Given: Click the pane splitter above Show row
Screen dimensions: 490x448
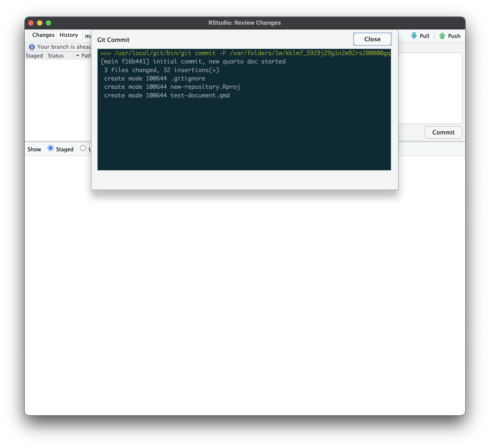Looking at the screenshot, I should pos(58,141).
